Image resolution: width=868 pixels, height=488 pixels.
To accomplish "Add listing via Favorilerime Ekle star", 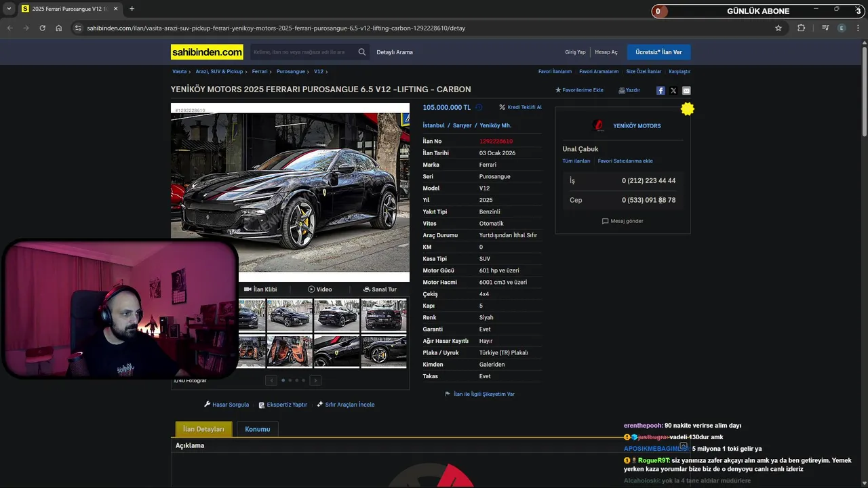I will [579, 90].
